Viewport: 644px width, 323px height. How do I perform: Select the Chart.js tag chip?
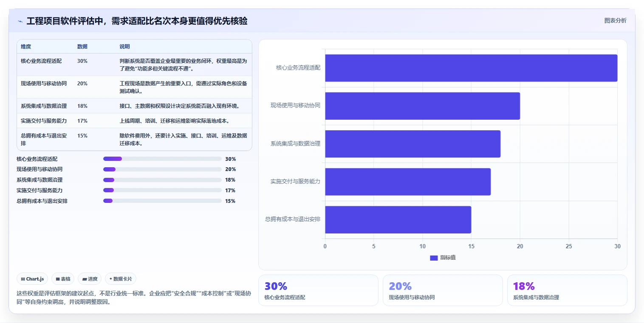(33, 279)
